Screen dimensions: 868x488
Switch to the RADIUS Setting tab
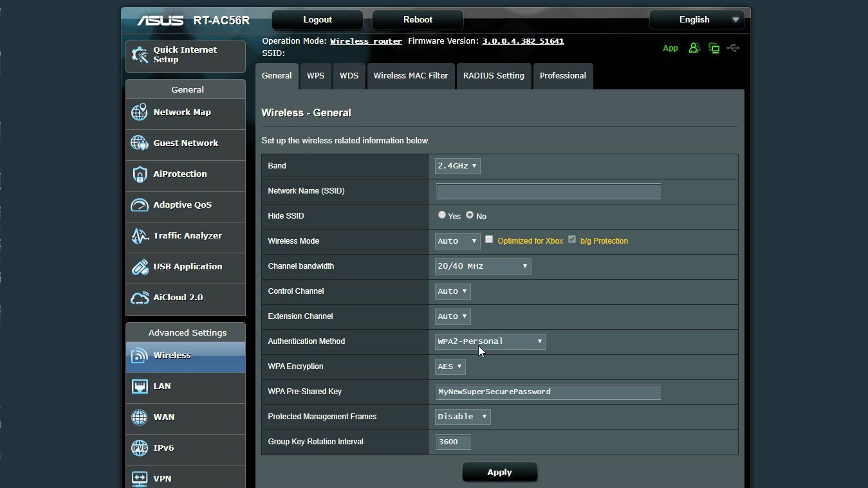[x=494, y=76]
